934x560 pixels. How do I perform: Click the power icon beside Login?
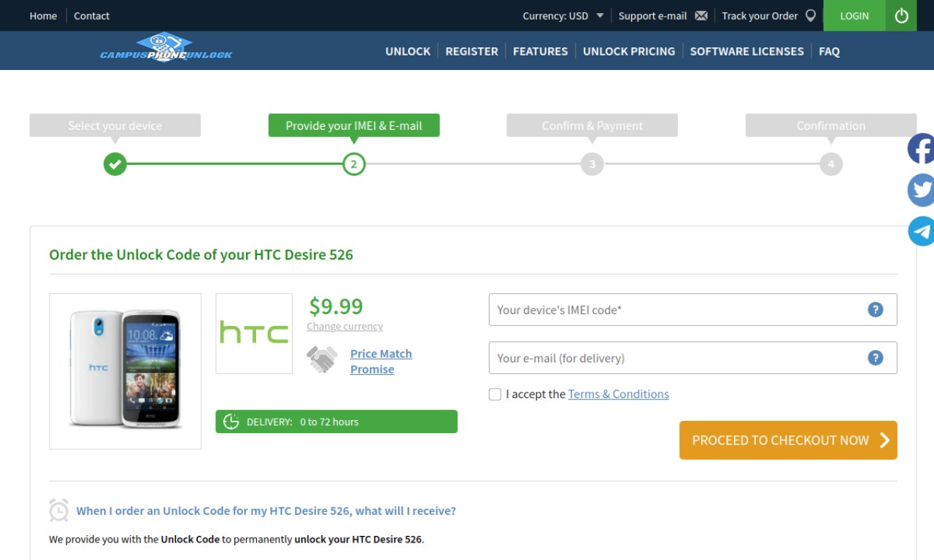click(x=901, y=15)
